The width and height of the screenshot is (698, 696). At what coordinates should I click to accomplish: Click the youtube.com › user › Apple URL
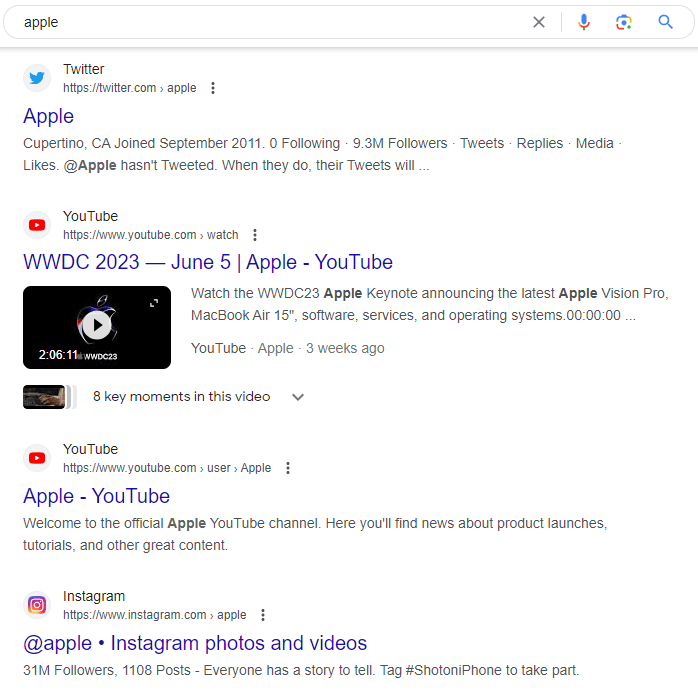(x=167, y=468)
